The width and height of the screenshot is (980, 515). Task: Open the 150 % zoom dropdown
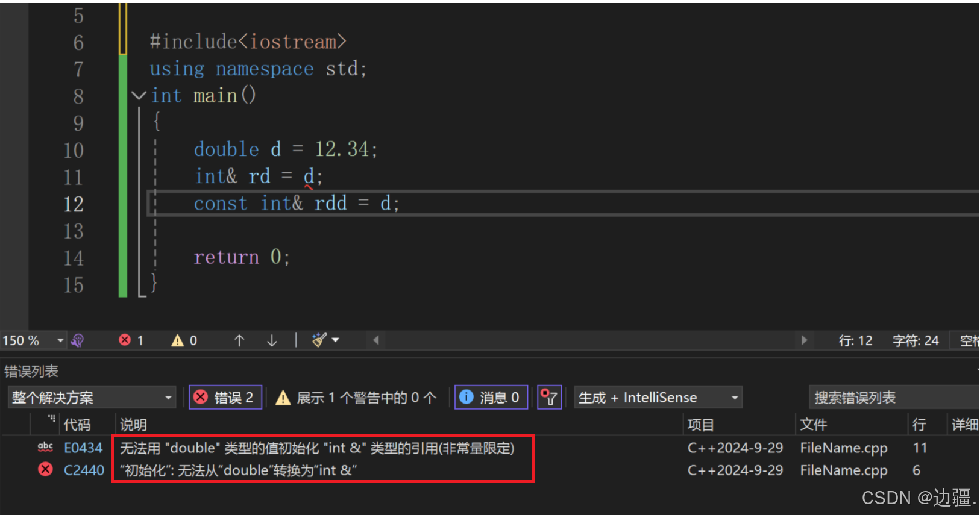pyautogui.click(x=33, y=340)
